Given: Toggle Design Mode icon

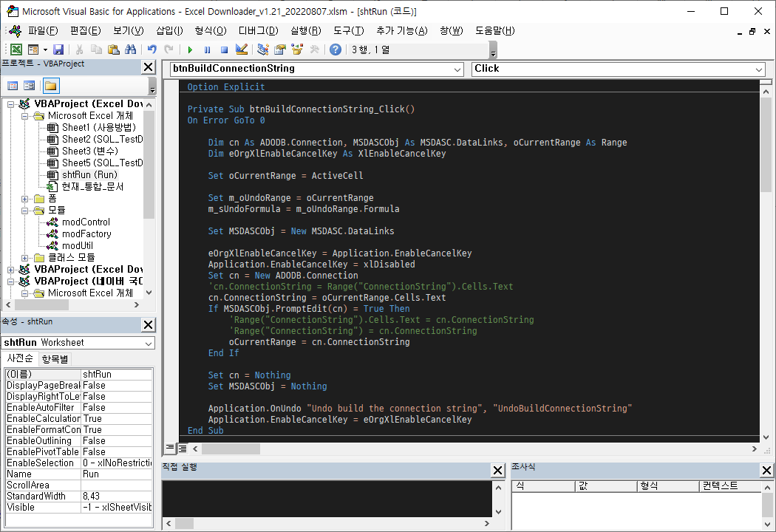Looking at the screenshot, I should [x=242, y=50].
